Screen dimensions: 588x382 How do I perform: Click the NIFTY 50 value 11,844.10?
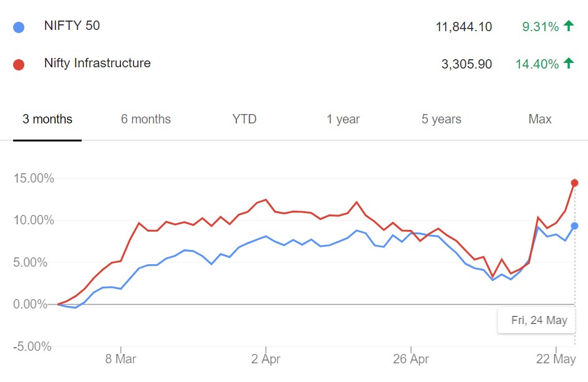coord(465,26)
